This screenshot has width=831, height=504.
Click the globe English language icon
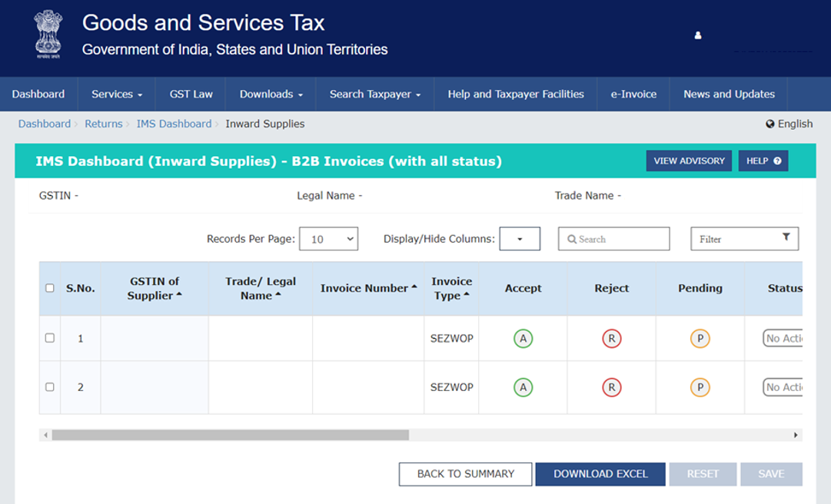pyautogui.click(x=770, y=124)
